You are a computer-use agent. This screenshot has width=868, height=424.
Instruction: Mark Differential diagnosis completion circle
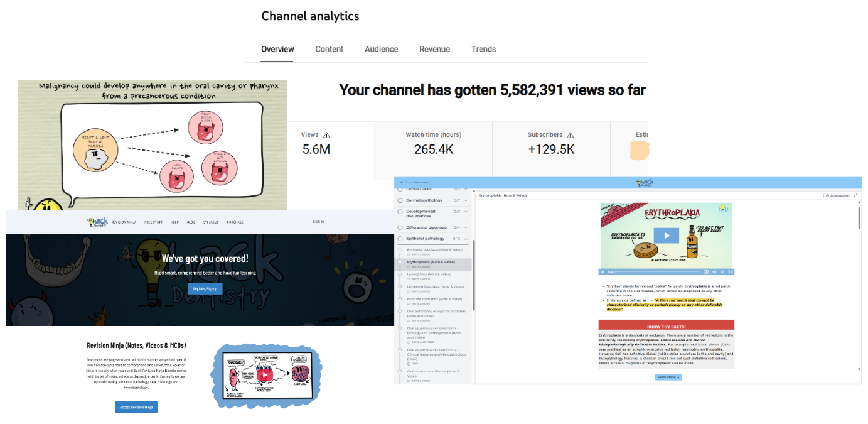(400, 227)
